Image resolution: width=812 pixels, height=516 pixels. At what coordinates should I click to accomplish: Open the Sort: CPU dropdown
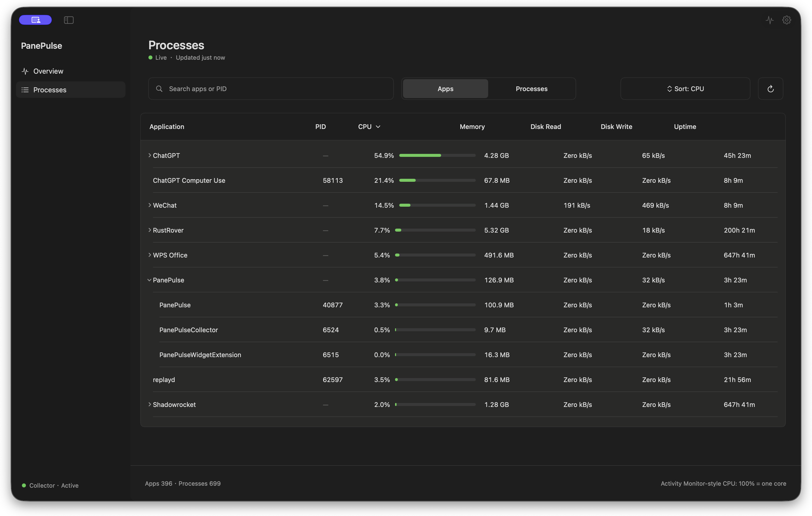coord(685,89)
